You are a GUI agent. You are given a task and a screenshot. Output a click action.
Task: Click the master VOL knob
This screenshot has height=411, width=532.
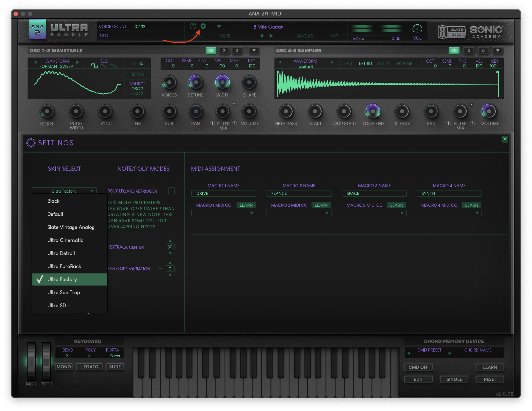pyautogui.click(x=417, y=29)
